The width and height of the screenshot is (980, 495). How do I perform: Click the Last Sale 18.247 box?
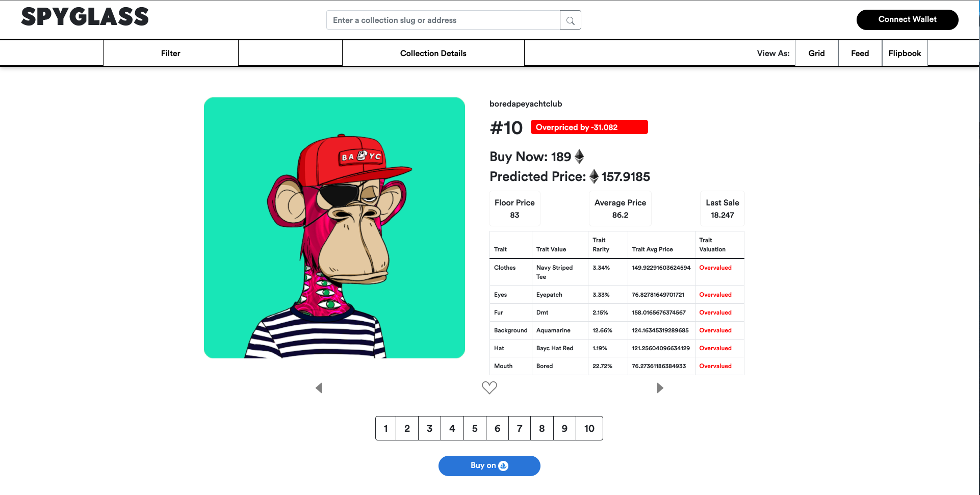(x=723, y=209)
